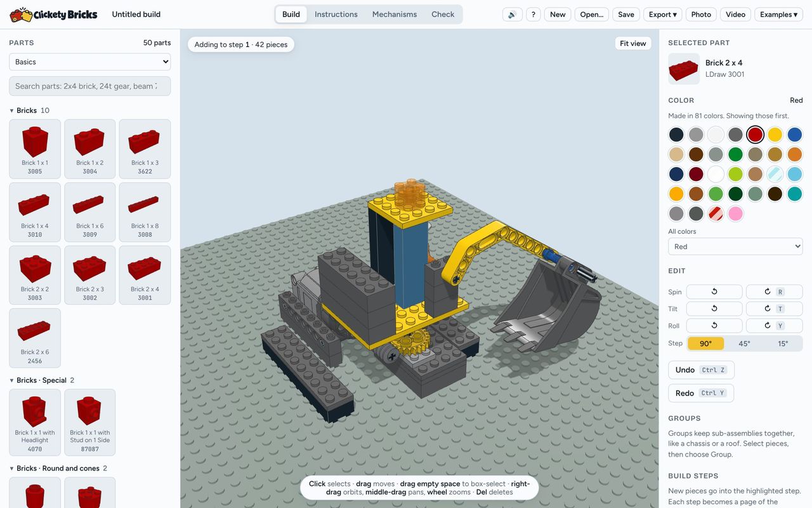The width and height of the screenshot is (812, 508).
Task: Focus the Search parts field
Action: pos(90,86)
